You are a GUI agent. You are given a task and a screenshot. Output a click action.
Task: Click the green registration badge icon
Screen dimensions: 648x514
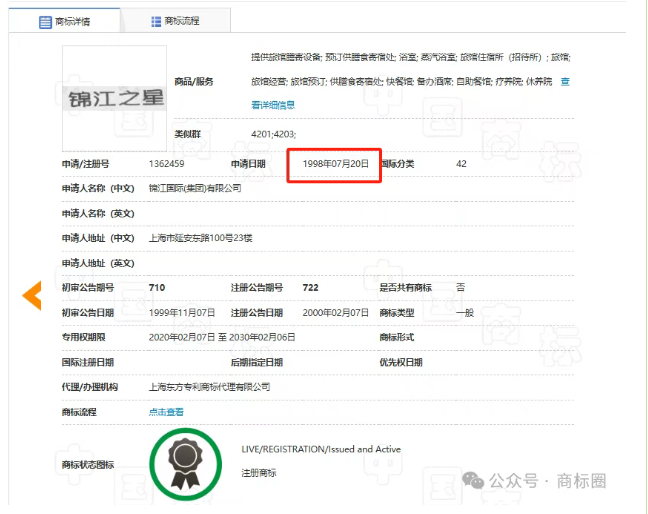click(184, 461)
